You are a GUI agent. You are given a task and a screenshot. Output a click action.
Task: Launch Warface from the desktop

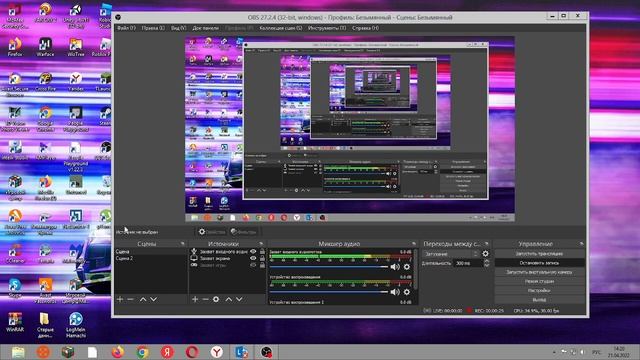pos(45,46)
